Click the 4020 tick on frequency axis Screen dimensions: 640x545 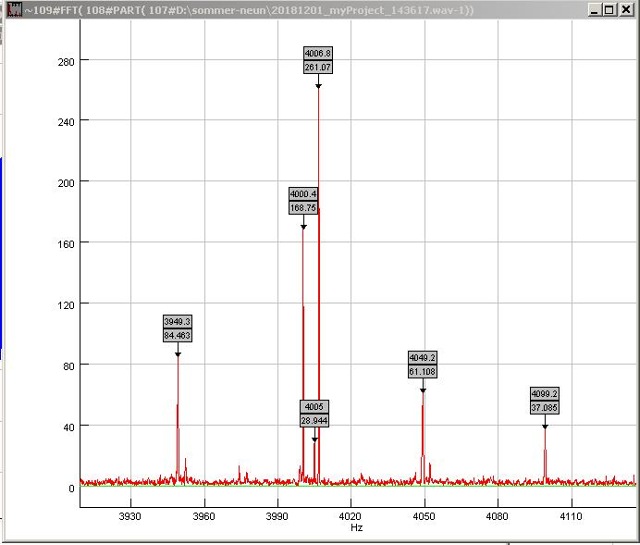click(x=350, y=516)
